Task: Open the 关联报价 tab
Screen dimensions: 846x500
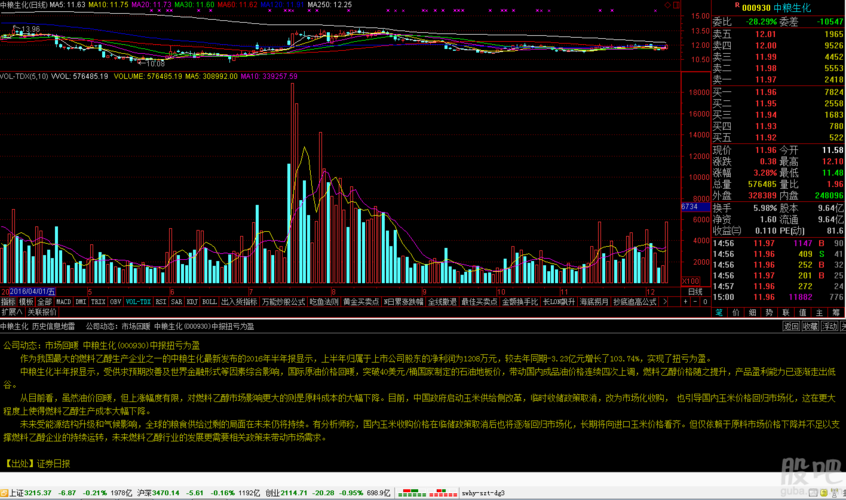Action: [x=42, y=312]
